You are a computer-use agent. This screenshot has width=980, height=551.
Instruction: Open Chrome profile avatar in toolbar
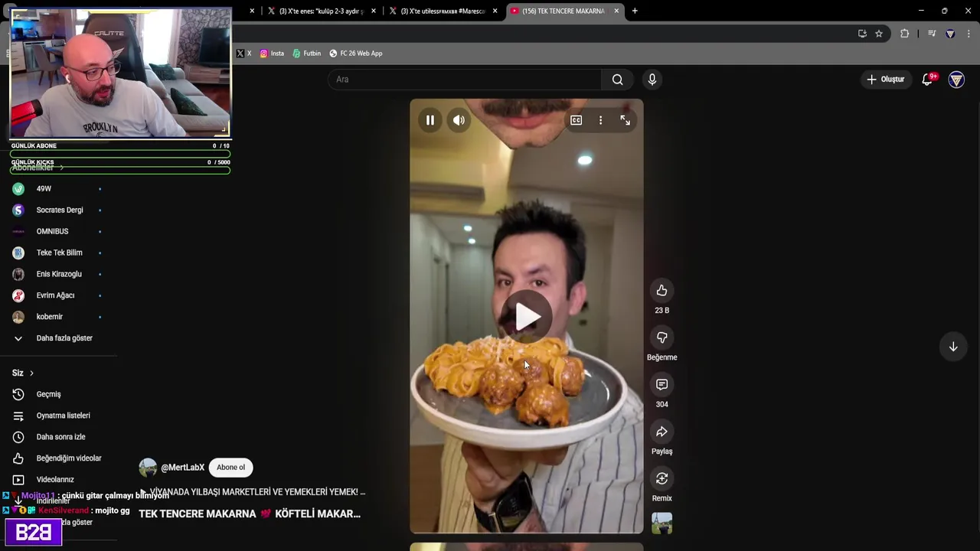tap(950, 34)
